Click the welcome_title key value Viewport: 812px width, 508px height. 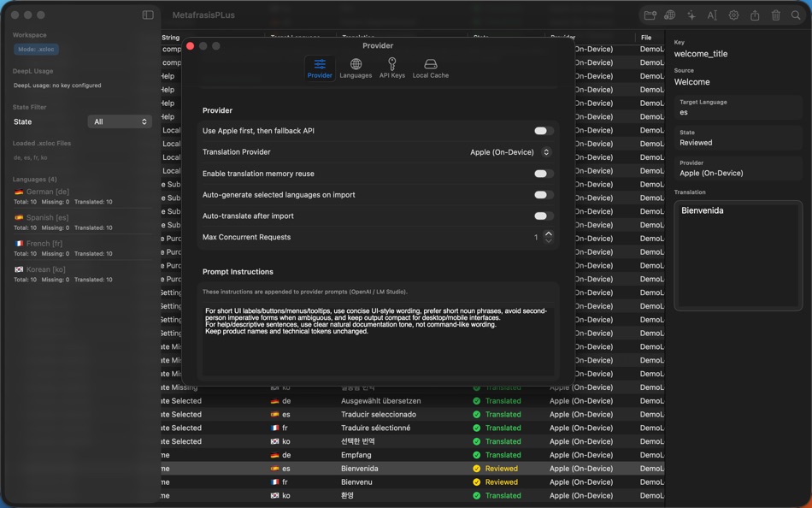pos(701,54)
